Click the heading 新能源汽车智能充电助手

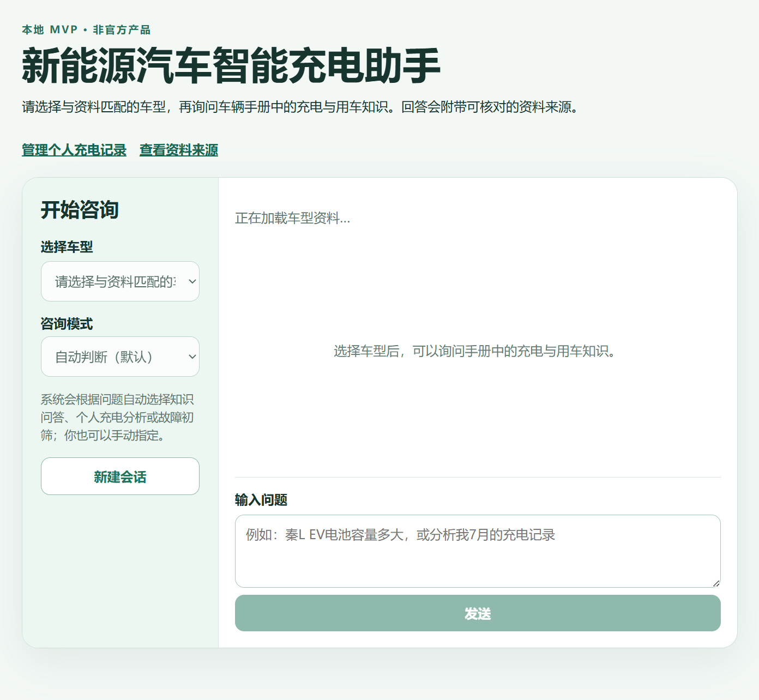point(231,66)
